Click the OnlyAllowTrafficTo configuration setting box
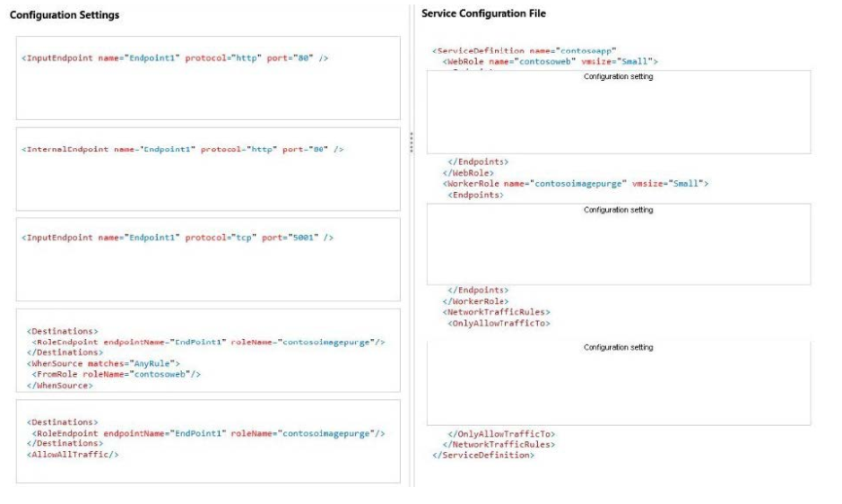This screenshot has height=504, width=842. pyautogui.click(x=619, y=383)
